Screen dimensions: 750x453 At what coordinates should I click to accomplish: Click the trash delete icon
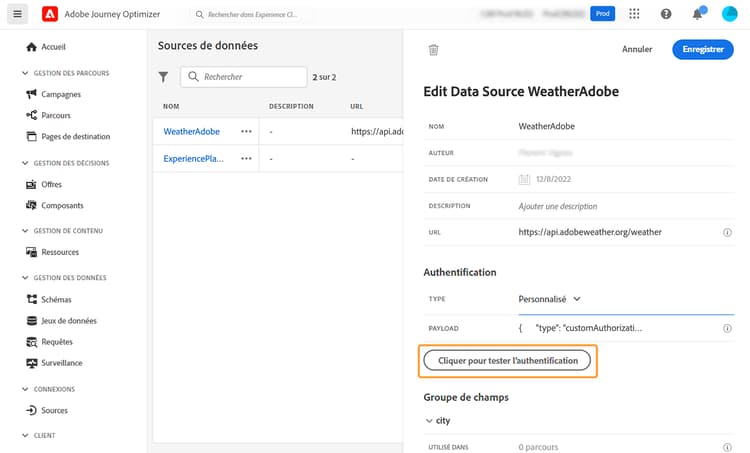click(x=433, y=49)
